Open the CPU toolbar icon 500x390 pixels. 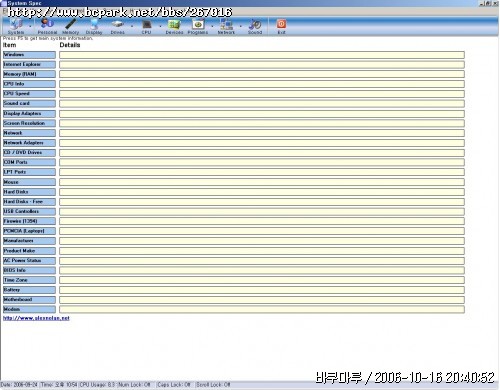point(146,27)
